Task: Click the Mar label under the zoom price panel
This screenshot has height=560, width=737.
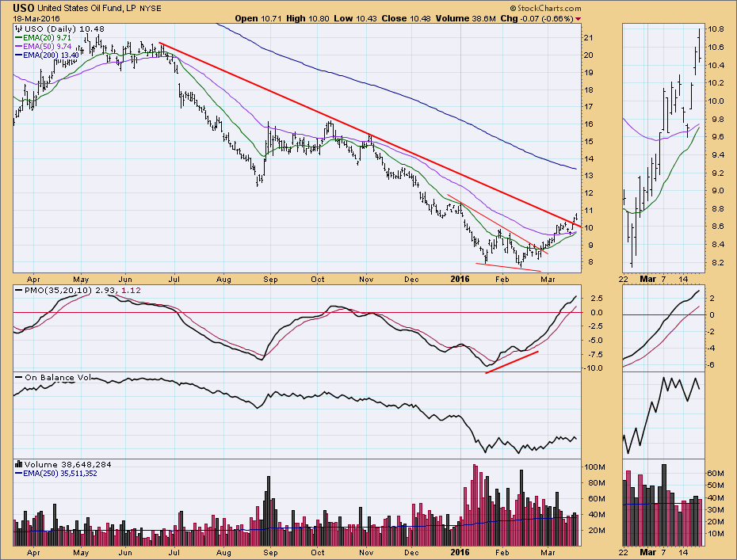Action: 647,279
